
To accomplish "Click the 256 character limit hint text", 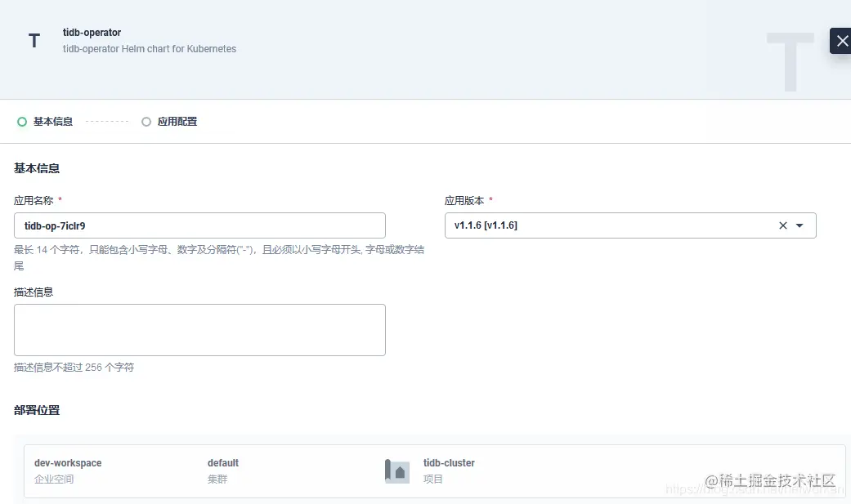I will [74, 368].
